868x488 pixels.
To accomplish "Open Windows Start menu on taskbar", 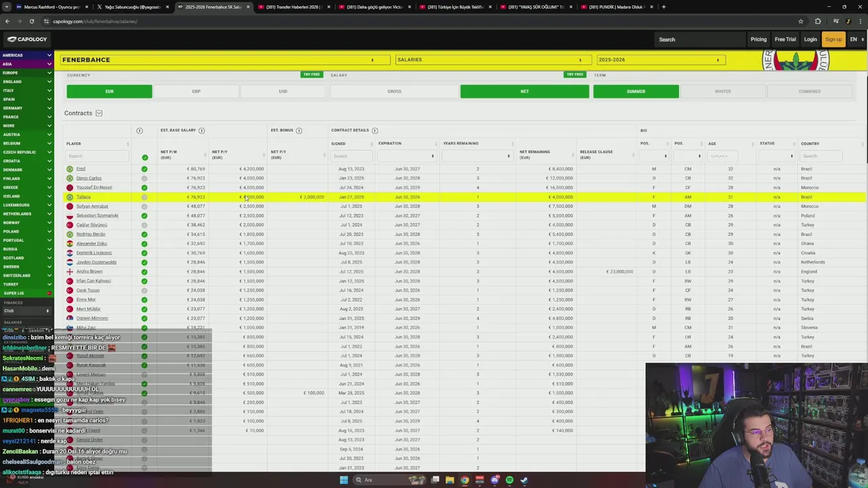I will 344,480.
